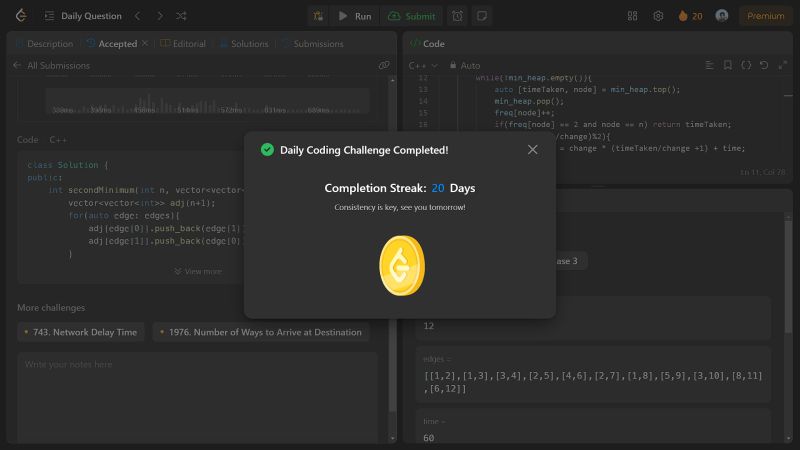The image size is (800, 450).
Task: Click the gold LeetCoin image
Action: pos(402,265)
